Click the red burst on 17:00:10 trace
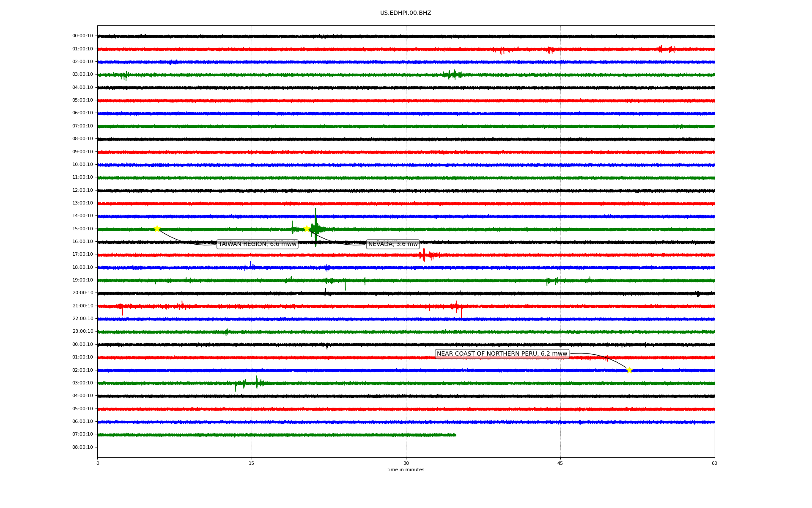The image size is (812, 508). click(424, 255)
